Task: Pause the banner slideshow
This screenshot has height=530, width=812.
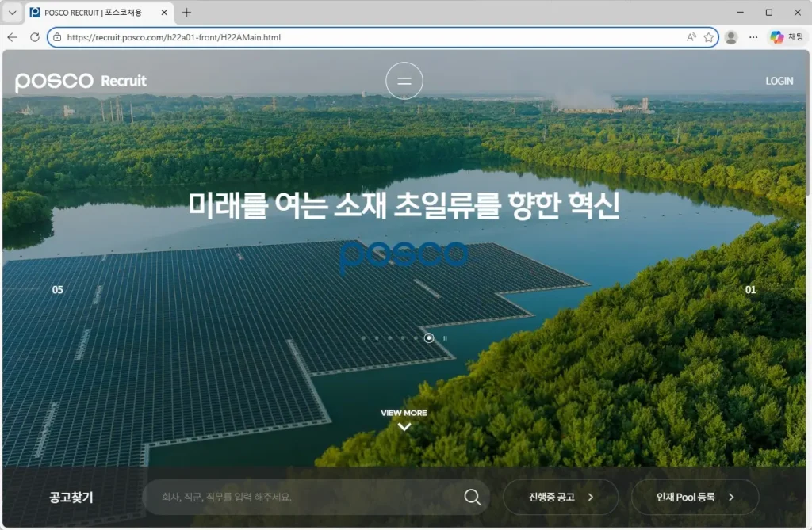Action: (x=445, y=337)
